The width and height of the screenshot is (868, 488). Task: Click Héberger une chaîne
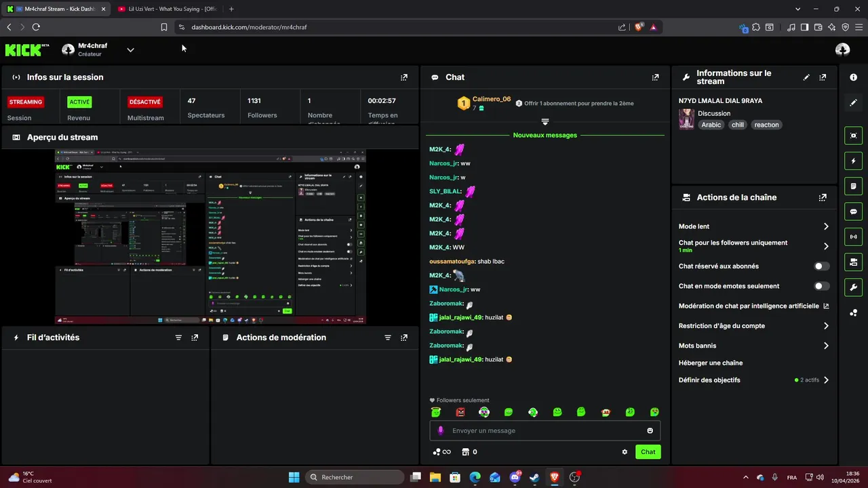[x=711, y=363]
